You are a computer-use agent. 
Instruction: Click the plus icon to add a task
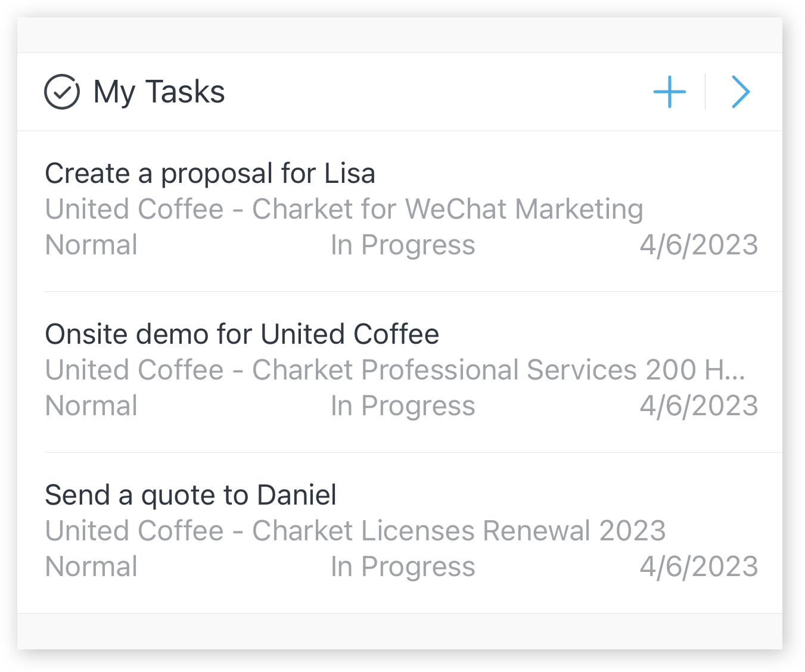coord(670,92)
